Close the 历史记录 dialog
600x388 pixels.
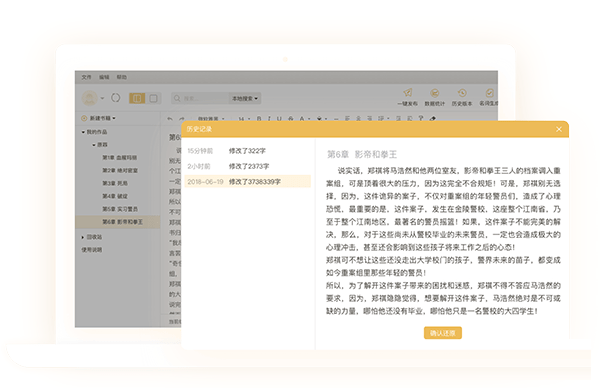pyautogui.click(x=559, y=129)
